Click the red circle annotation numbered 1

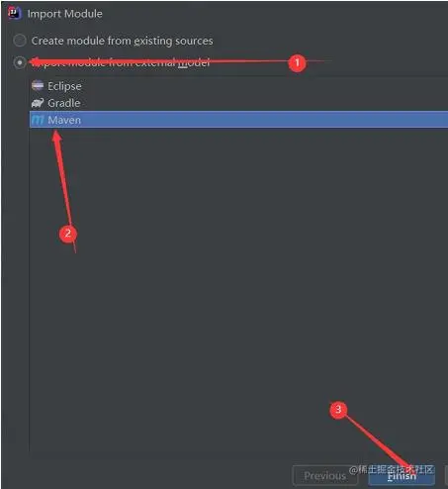click(x=297, y=62)
